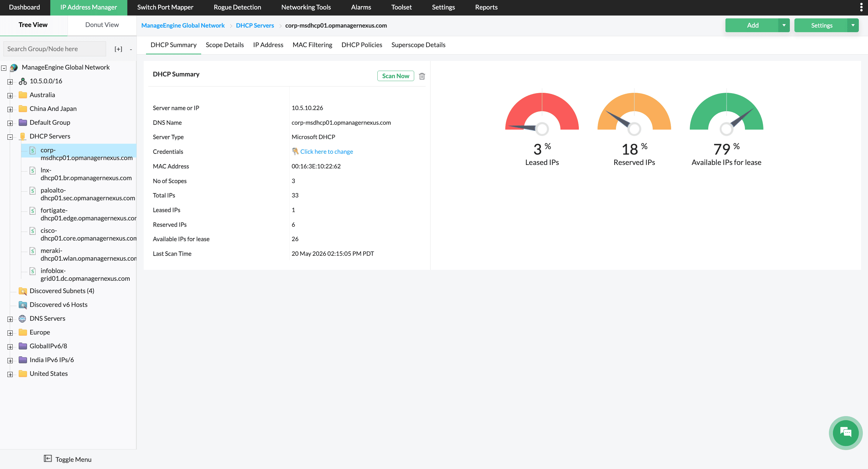Click the Europe folder icon
Image resolution: width=868 pixels, height=469 pixels.
click(23, 332)
